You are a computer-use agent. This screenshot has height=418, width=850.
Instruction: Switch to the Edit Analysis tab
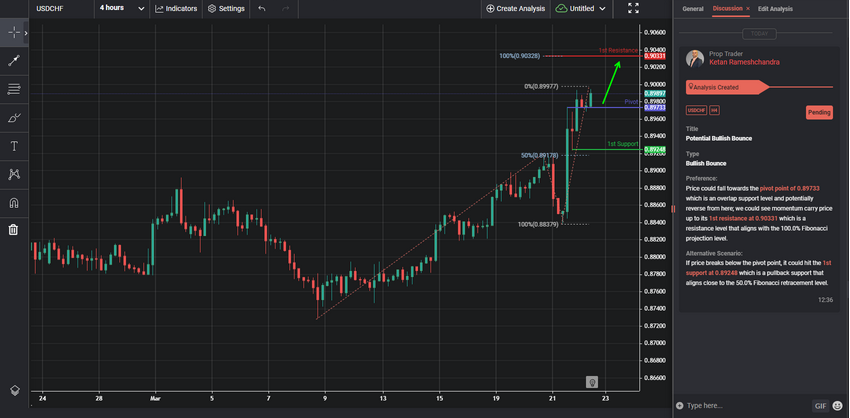click(775, 9)
